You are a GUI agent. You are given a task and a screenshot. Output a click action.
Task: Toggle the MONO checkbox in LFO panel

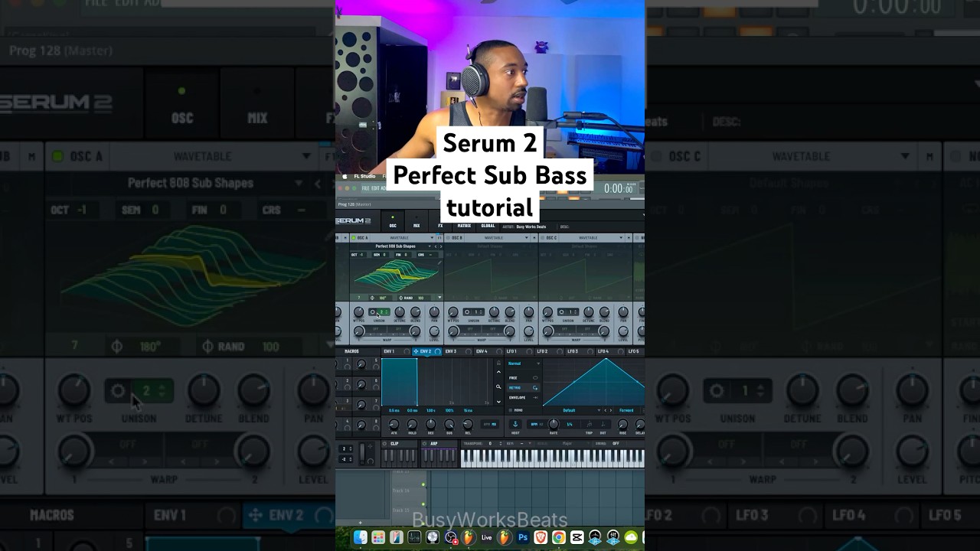point(511,410)
